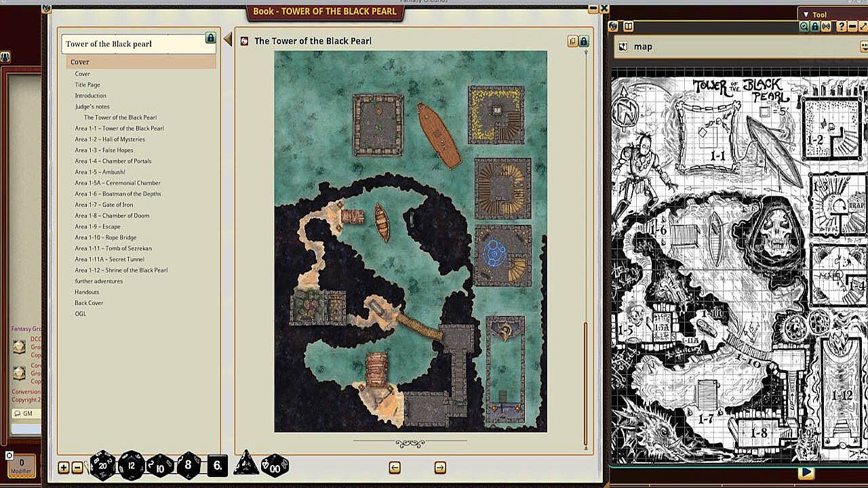Click the book index title field
The image size is (868, 488).
[x=138, y=44]
